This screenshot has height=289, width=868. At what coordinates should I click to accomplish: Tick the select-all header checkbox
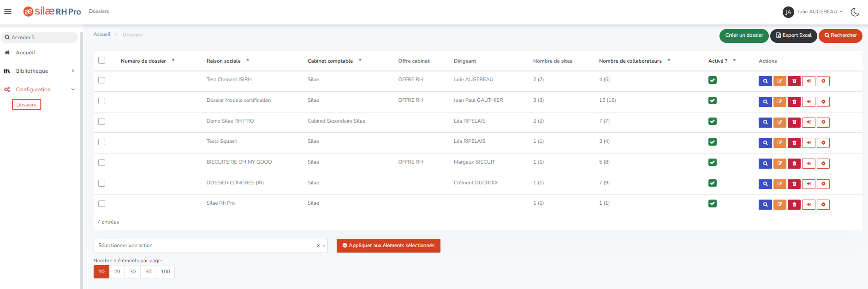(x=101, y=60)
